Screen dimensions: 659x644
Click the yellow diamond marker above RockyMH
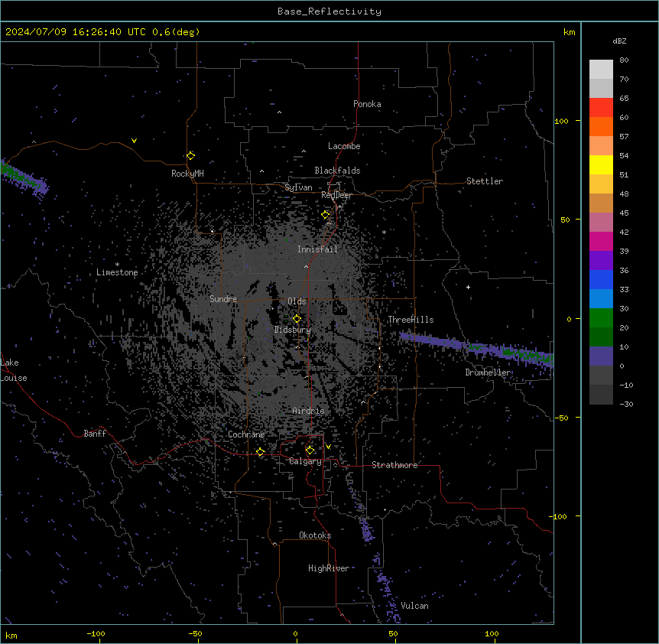(x=191, y=155)
